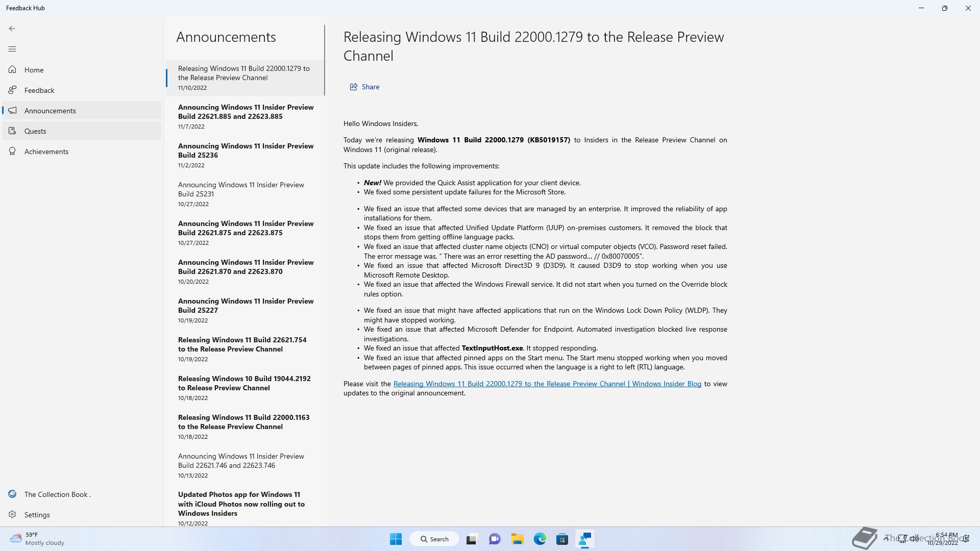Open the Quests section

click(82, 131)
